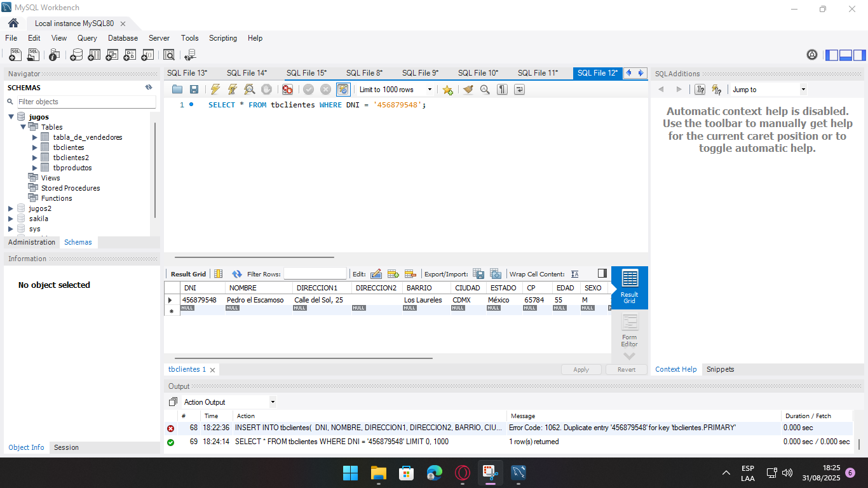Viewport: 868px width, 488px height.
Task: Reconnect to DBMS toolbar icon
Action: tap(190, 55)
